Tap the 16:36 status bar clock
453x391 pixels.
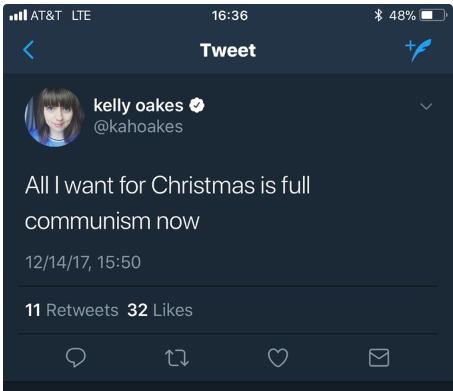[x=230, y=15]
